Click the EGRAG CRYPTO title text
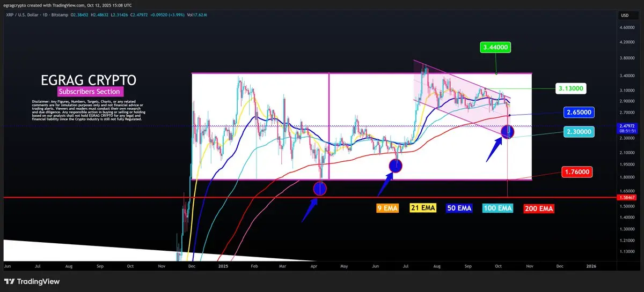Viewport: 644px width, 292px height. [x=89, y=80]
